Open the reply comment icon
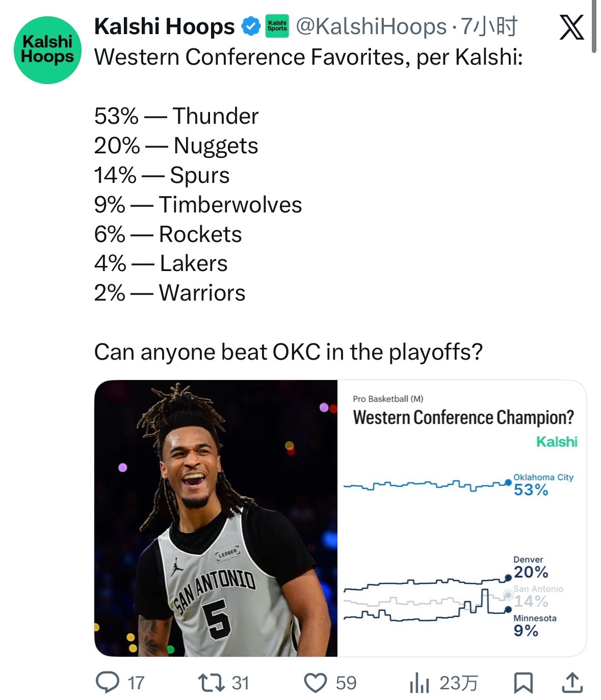The width and height of the screenshot is (601, 700). pos(108,683)
